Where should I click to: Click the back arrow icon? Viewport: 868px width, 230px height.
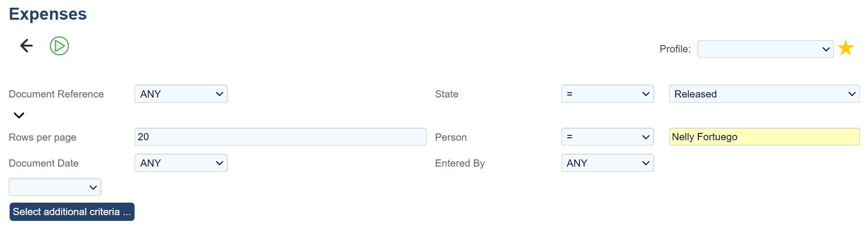tap(26, 46)
